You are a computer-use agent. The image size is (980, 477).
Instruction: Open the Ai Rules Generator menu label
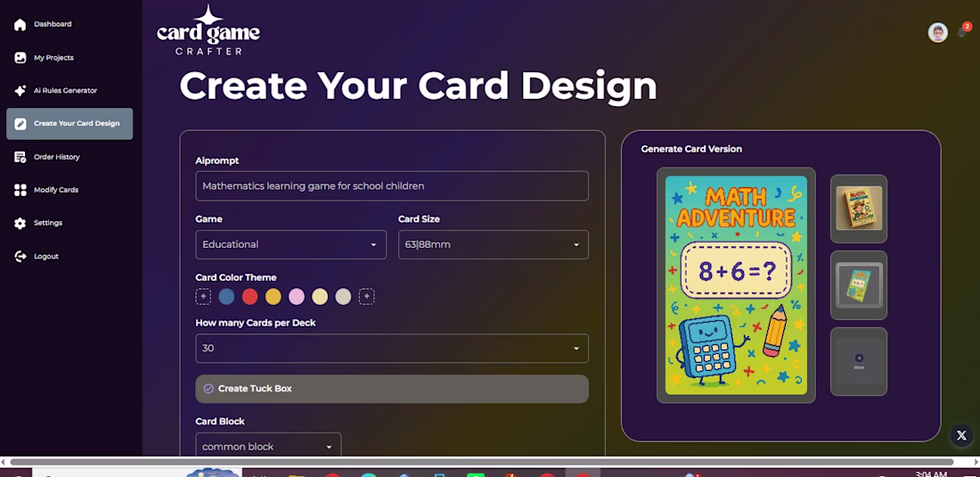pos(66,91)
